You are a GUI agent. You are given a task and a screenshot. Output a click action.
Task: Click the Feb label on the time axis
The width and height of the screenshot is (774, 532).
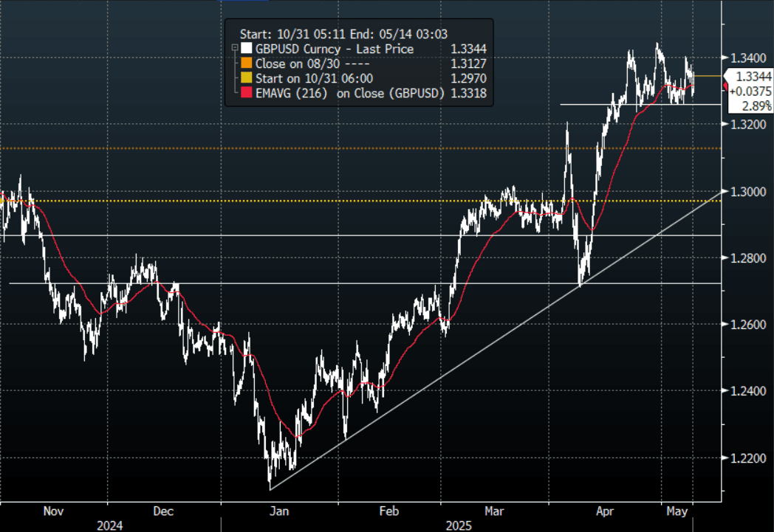pyautogui.click(x=389, y=511)
